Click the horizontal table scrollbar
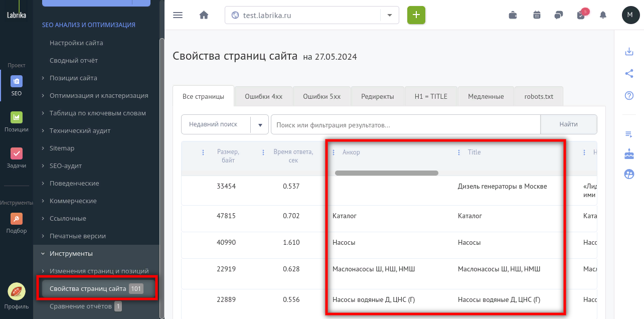Image resolution: width=644 pixels, height=319 pixels. tap(387, 173)
